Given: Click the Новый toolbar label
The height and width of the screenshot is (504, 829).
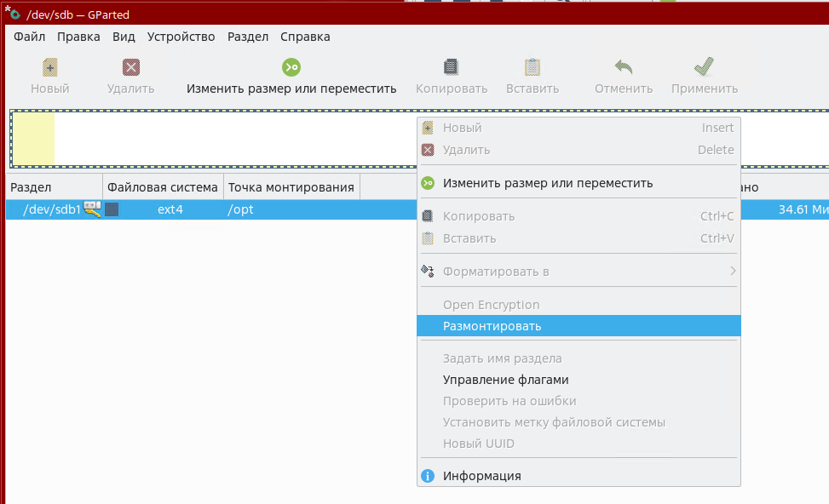Looking at the screenshot, I should (x=49, y=89).
